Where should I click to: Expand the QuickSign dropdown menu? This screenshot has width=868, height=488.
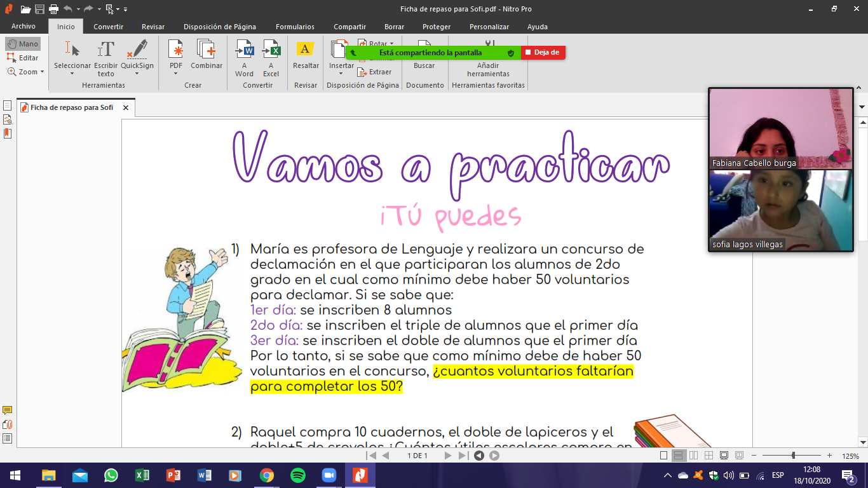(137, 74)
